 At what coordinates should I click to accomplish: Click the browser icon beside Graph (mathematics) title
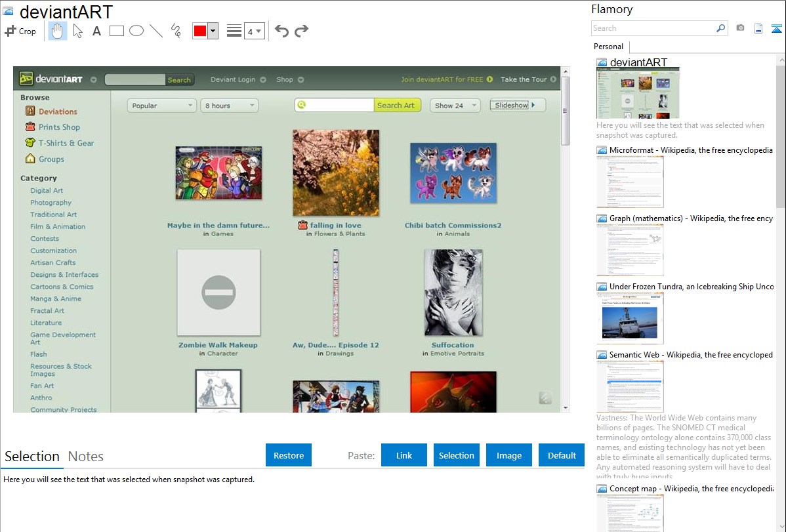pos(602,218)
